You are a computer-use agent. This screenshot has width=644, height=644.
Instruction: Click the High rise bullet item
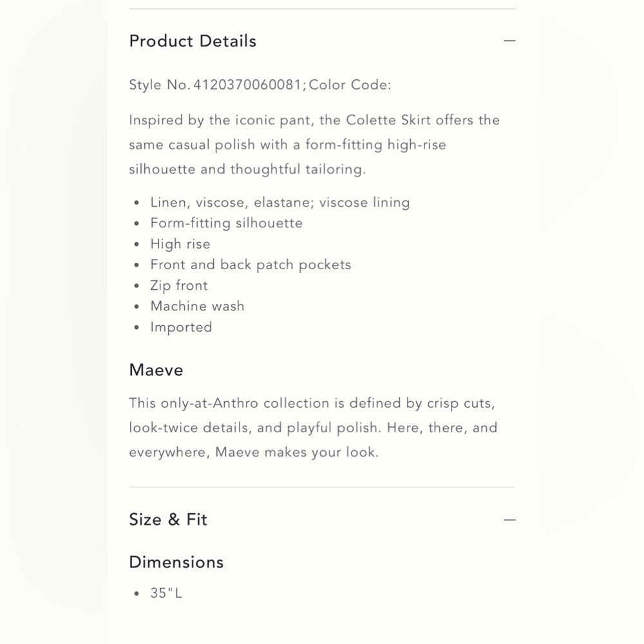click(180, 244)
